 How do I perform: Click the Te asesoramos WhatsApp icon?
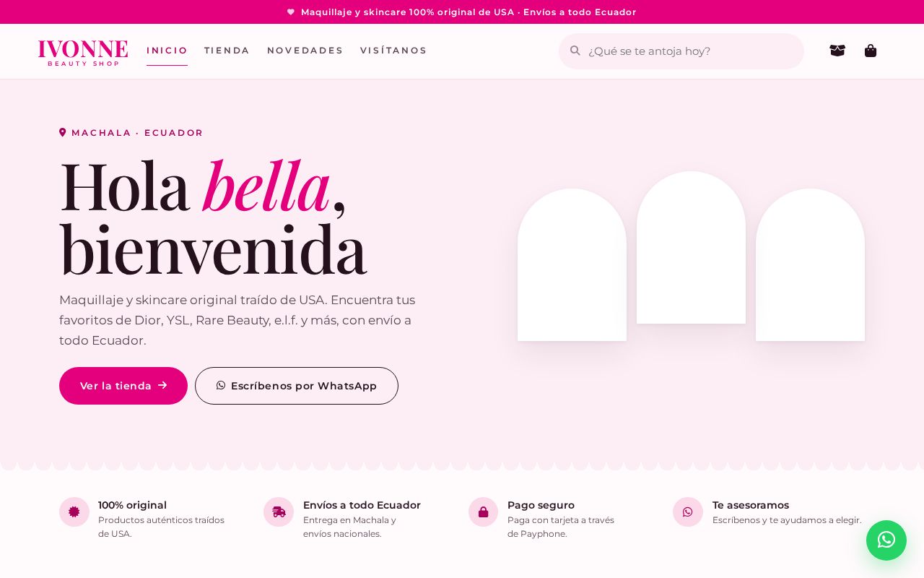(x=688, y=512)
